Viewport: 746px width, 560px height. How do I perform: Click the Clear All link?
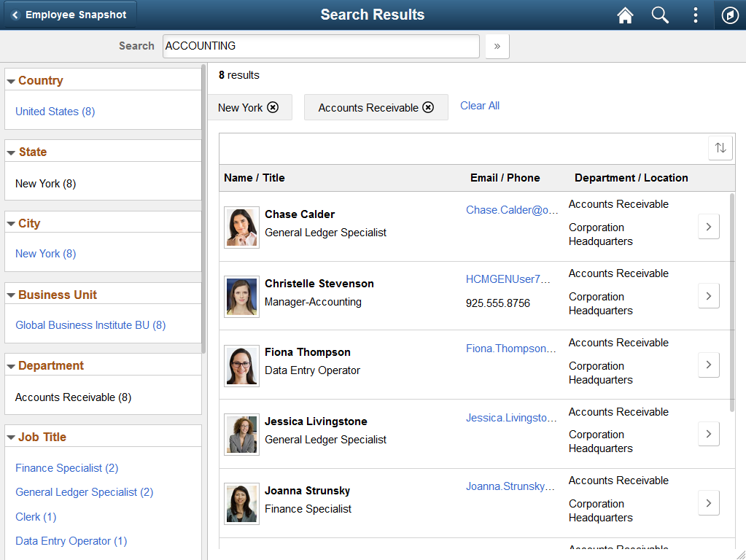tap(480, 106)
